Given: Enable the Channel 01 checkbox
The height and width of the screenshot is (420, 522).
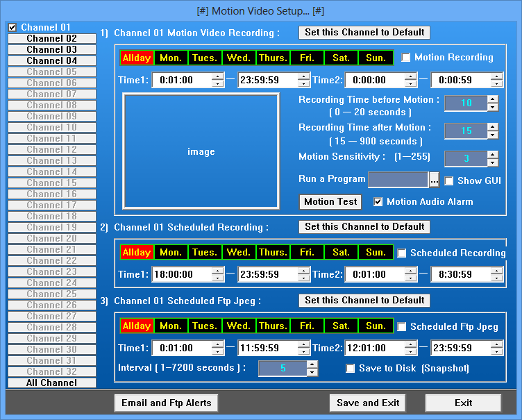Looking at the screenshot, I should tap(12, 27).
